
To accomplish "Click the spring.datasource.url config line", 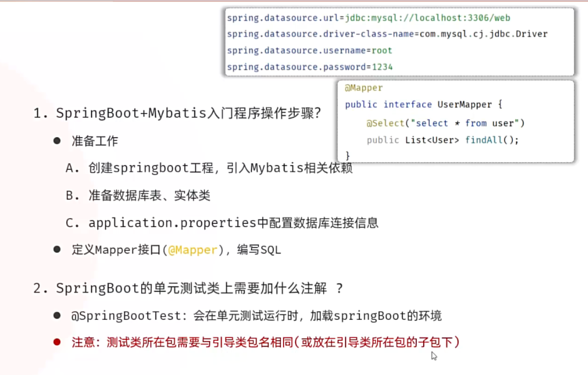I will (x=369, y=18).
